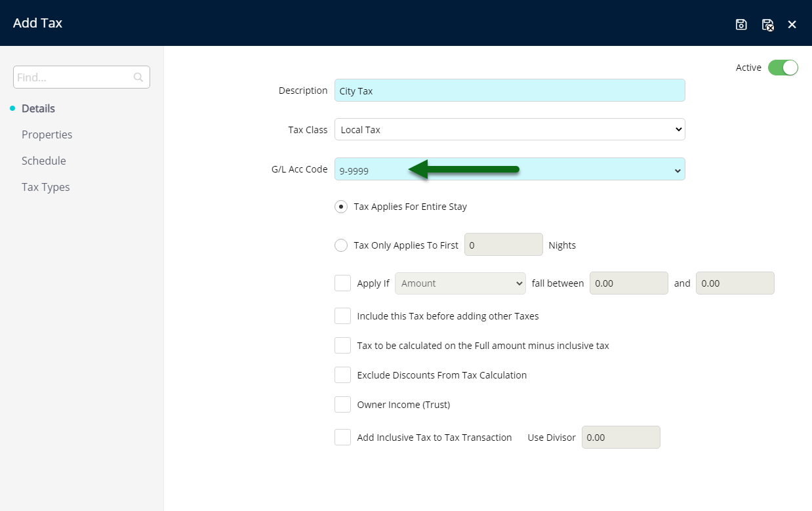The width and height of the screenshot is (812, 511).
Task: Click the Add Tax title text
Action: pyautogui.click(x=38, y=23)
